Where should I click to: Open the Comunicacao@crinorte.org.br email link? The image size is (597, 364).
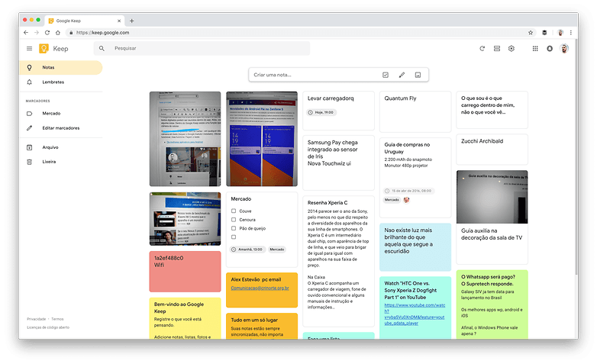[260, 288]
